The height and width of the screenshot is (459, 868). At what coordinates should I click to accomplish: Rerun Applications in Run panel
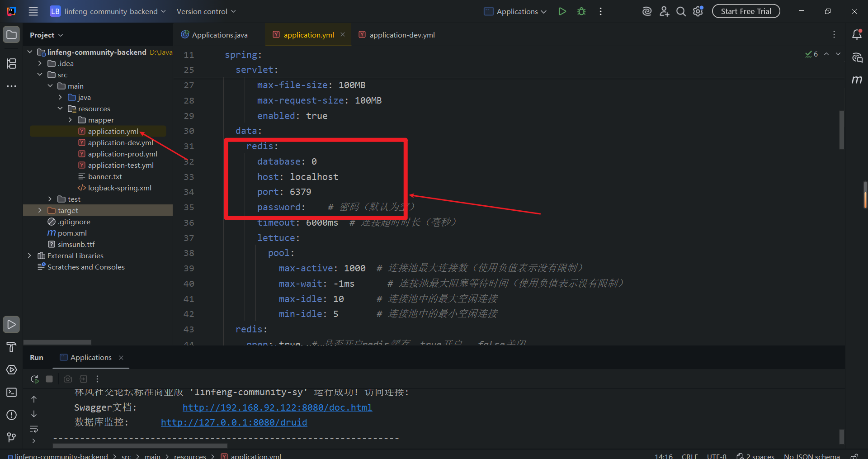[34, 379]
